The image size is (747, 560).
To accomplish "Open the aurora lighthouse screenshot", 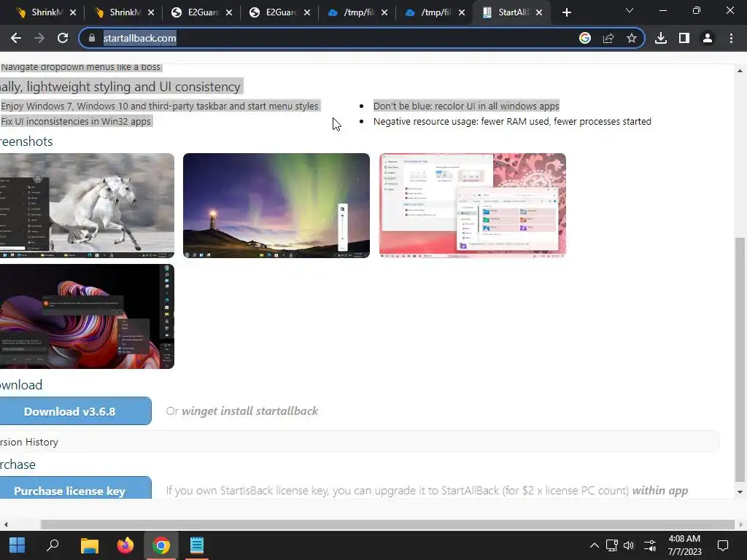I will click(276, 205).
